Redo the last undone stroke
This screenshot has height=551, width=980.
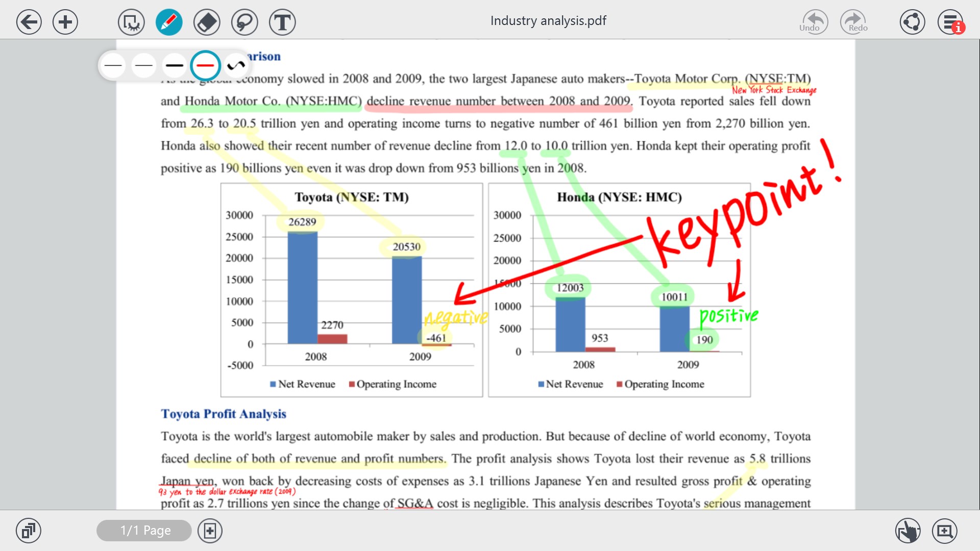pyautogui.click(x=854, y=22)
